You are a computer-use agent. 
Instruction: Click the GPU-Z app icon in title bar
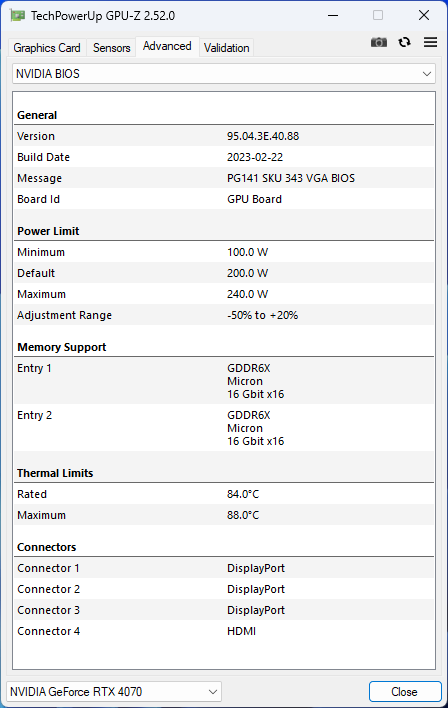coord(18,15)
